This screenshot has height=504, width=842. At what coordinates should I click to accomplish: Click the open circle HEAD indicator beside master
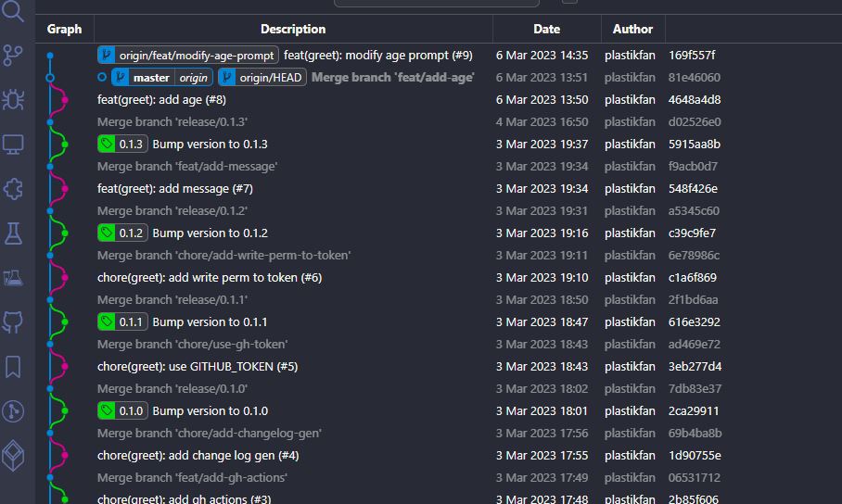click(x=102, y=77)
